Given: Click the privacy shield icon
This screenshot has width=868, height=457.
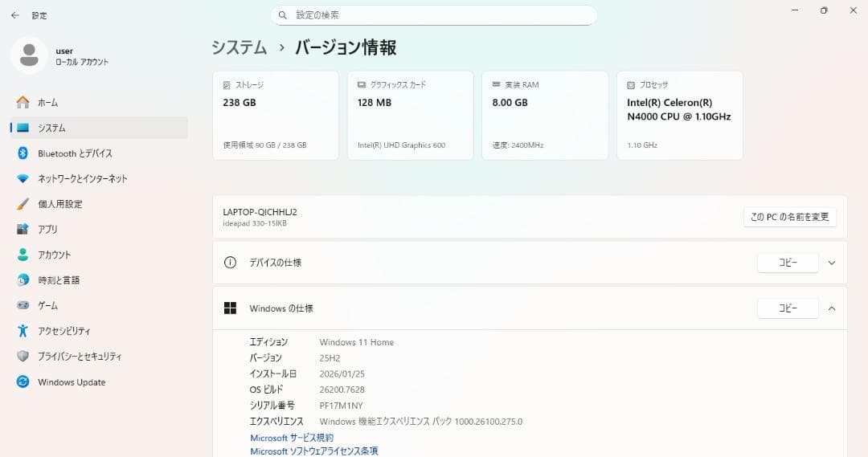Looking at the screenshot, I should [23, 357].
